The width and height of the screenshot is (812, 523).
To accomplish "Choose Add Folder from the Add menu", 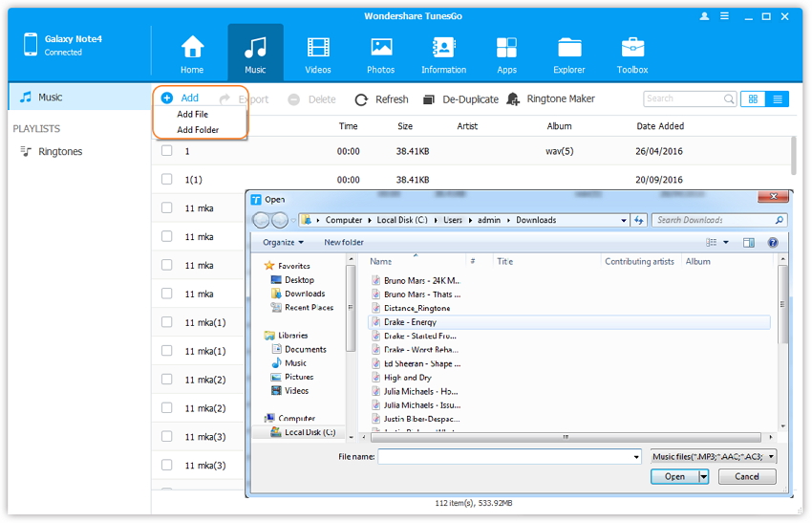I will pyautogui.click(x=198, y=130).
